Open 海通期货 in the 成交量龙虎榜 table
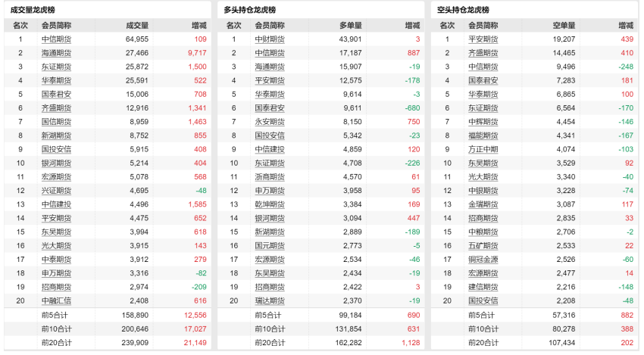Screen dimensions: 644x355 56,53
